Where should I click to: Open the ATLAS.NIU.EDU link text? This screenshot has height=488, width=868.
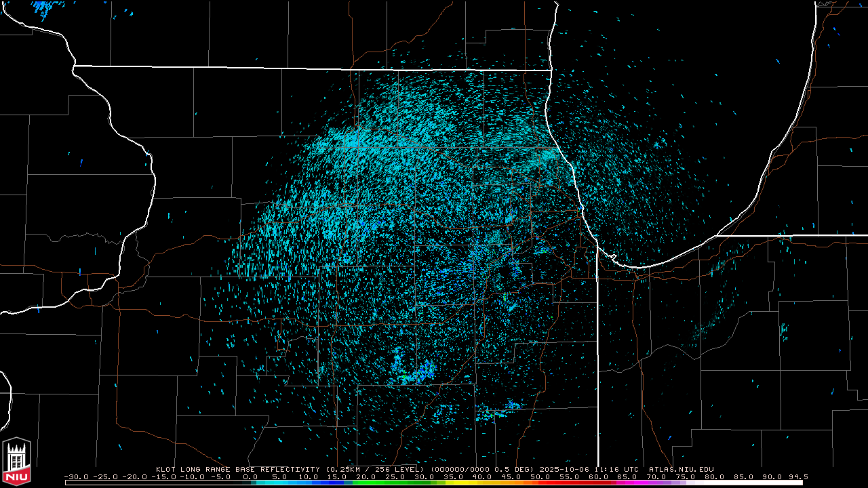(682, 469)
